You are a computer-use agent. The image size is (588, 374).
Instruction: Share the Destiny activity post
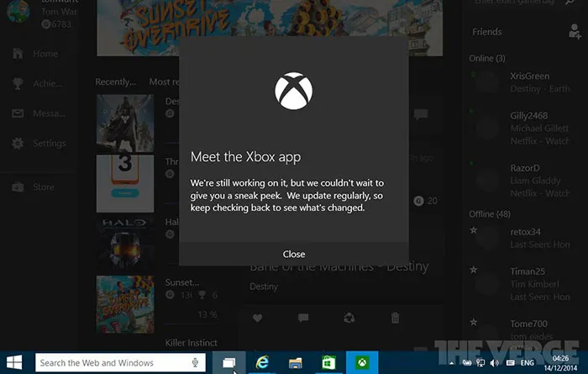click(349, 318)
